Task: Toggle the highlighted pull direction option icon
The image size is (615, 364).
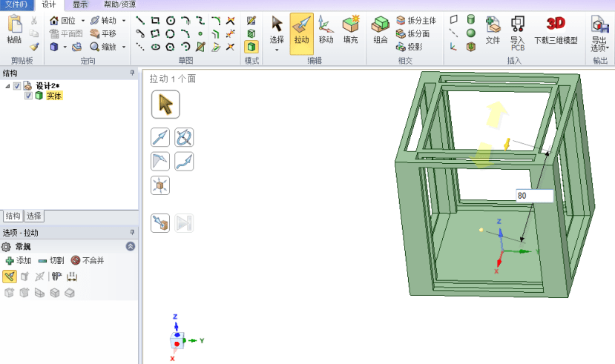Action: click(x=10, y=277)
